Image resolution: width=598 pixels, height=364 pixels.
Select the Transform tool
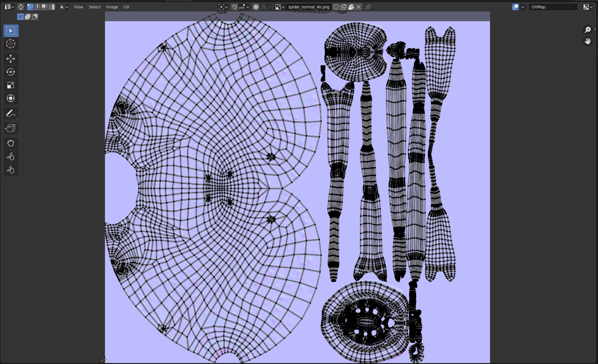(x=11, y=98)
